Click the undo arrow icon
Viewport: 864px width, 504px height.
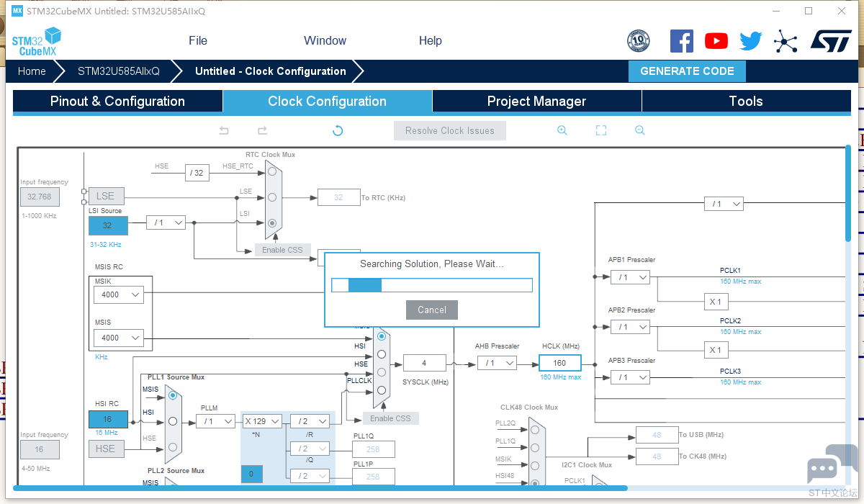point(224,130)
